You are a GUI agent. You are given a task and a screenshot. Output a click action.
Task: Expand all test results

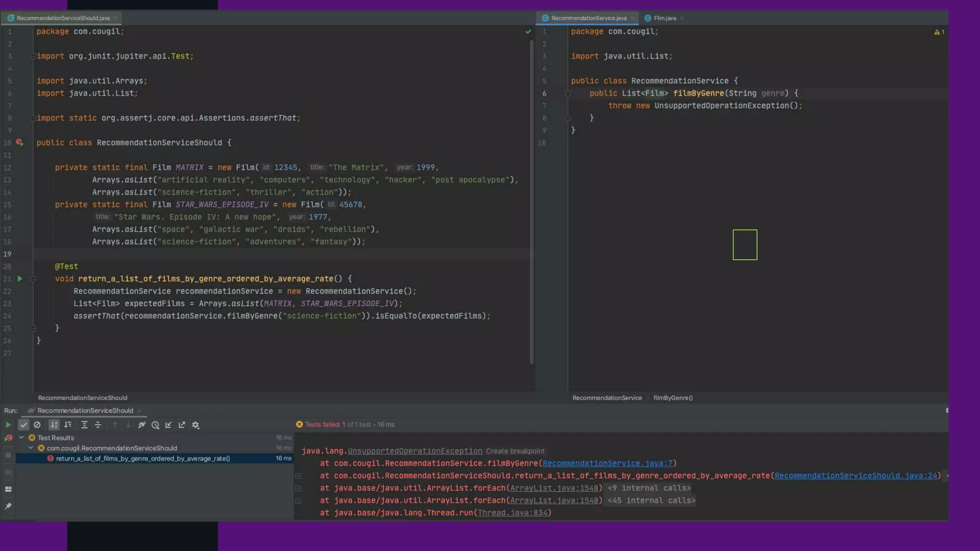84,425
